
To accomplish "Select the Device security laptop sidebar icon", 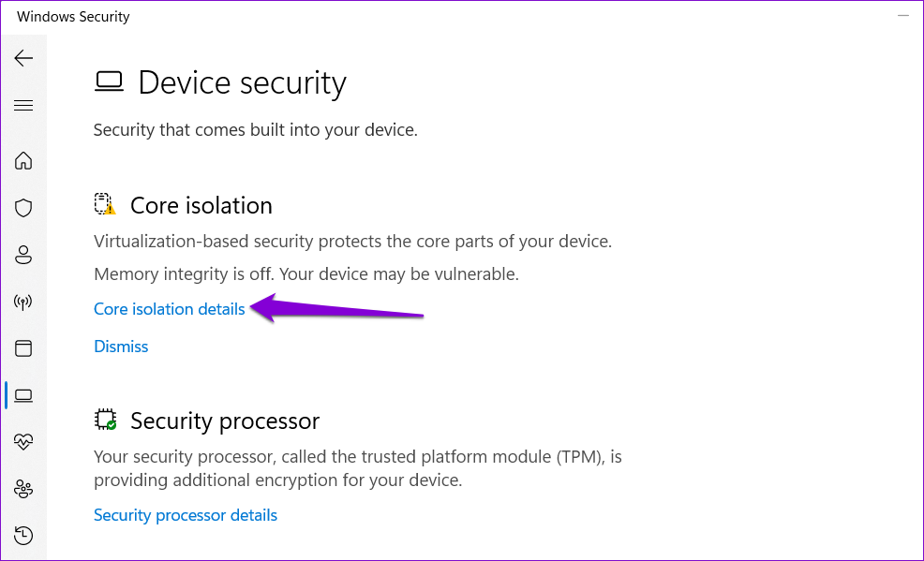I will 23,395.
